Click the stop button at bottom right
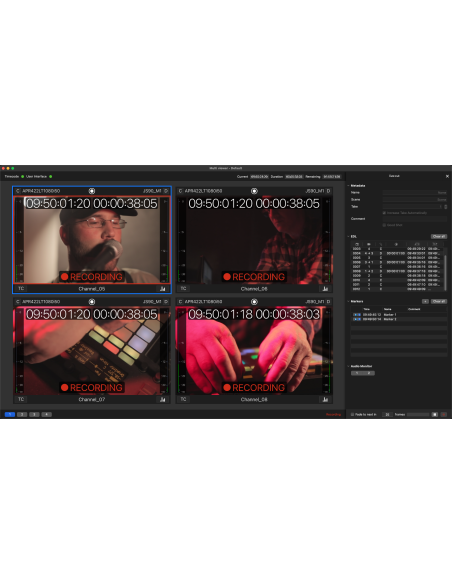Viewport: 452px width, 584px height. 435,415
